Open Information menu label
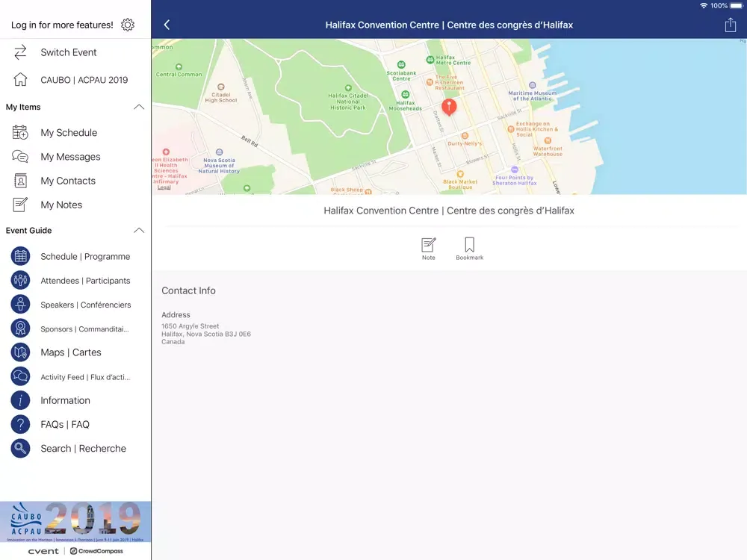Image resolution: width=747 pixels, height=560 pixels. [65, 400]
